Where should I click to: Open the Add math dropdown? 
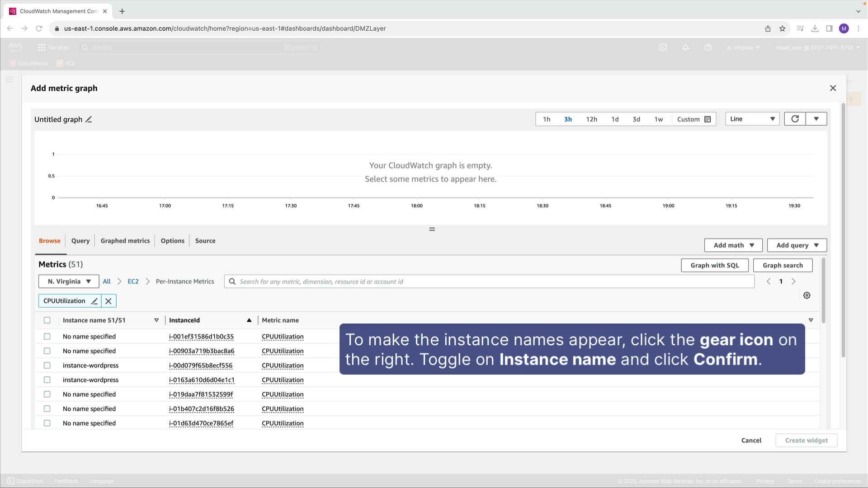tap(733, 245)
